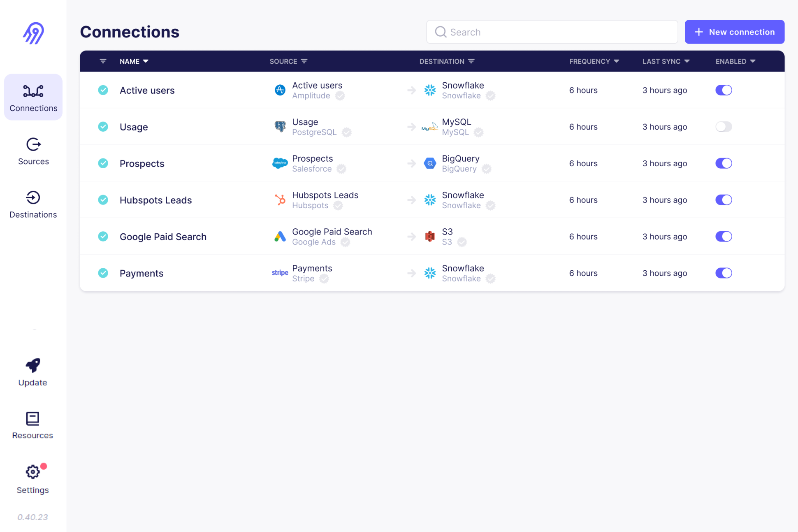Click the Search input field
Screen dimensions: 798x532
click(x=551, y=32)
